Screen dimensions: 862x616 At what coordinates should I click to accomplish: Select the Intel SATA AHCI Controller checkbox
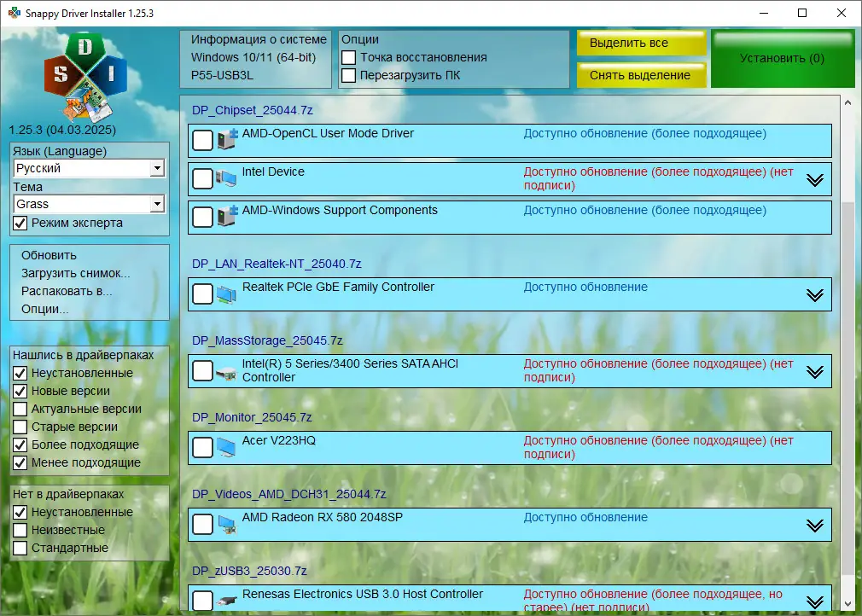[x=202, y=370]
